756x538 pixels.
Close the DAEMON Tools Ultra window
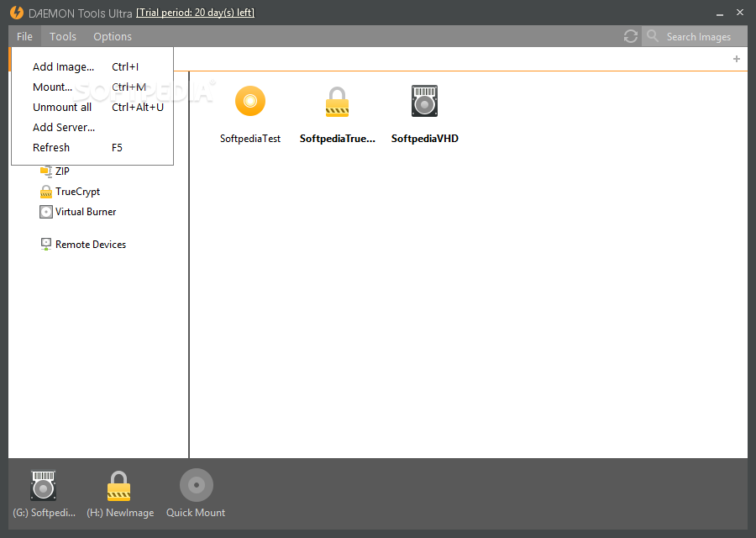[740, 13]
